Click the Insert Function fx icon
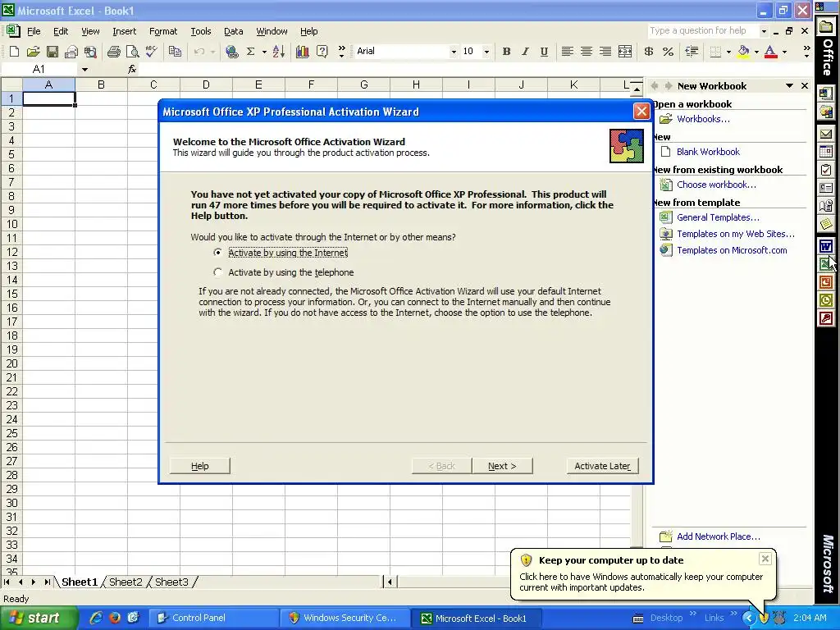 [x=132, y=69]
